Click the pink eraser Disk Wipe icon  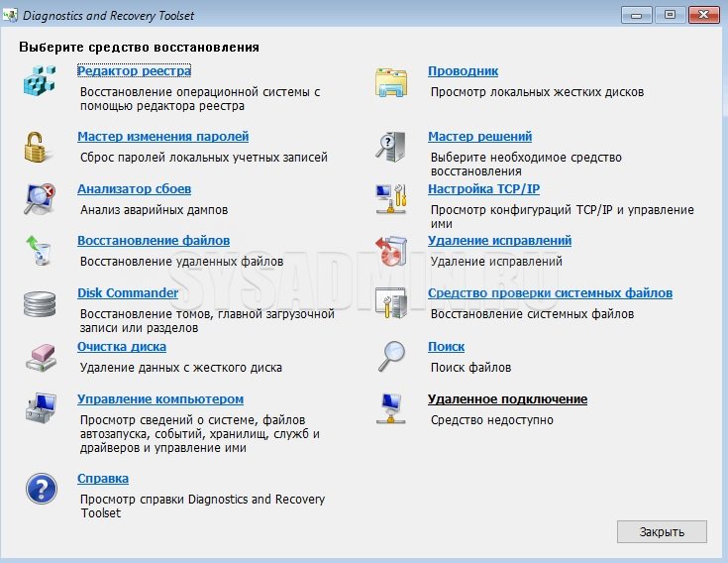(x=39, y=356)
